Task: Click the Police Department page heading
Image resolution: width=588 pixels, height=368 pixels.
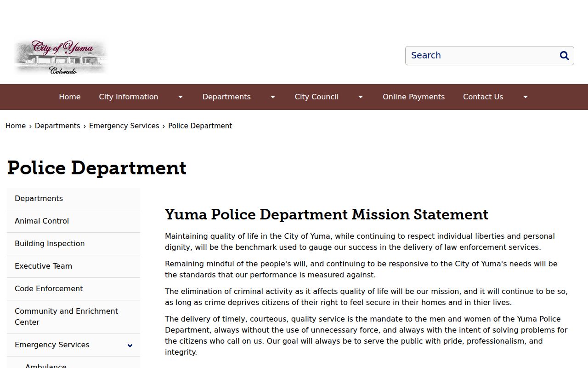Action: (x=97, y=168)
